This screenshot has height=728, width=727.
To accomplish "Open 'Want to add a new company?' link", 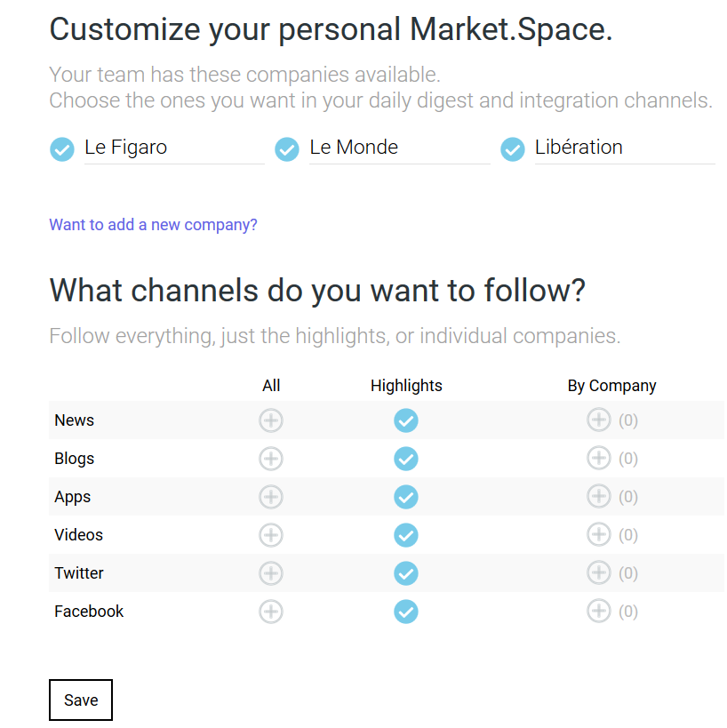I will [x=153, y=225].
